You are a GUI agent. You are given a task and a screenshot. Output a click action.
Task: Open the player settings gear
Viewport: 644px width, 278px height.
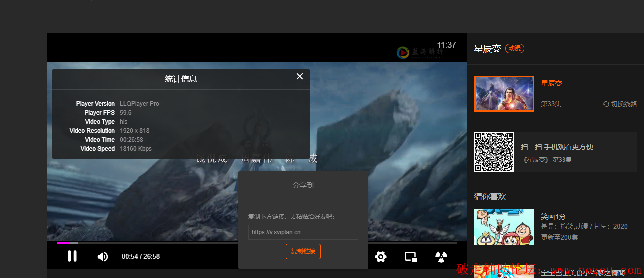coord(381,257)
